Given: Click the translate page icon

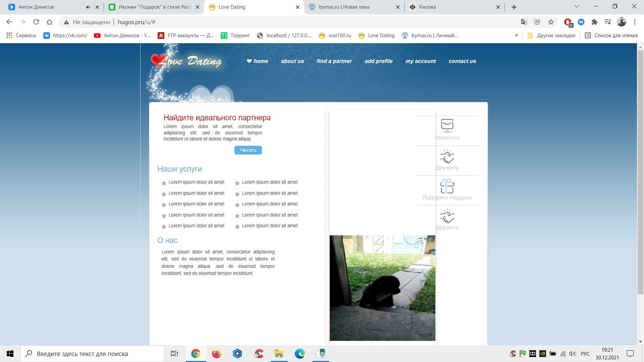Looking at the screenshot, I should coord(524,22).
